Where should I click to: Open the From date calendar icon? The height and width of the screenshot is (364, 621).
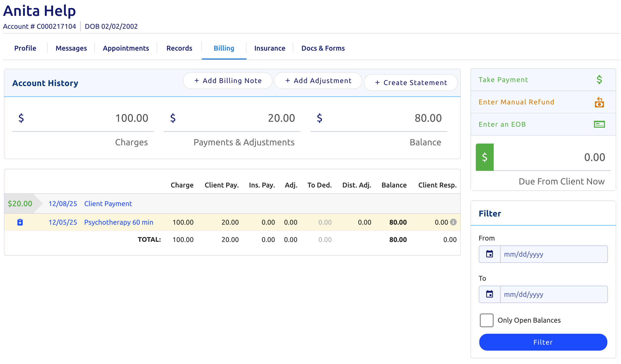[x=489, y=254]
